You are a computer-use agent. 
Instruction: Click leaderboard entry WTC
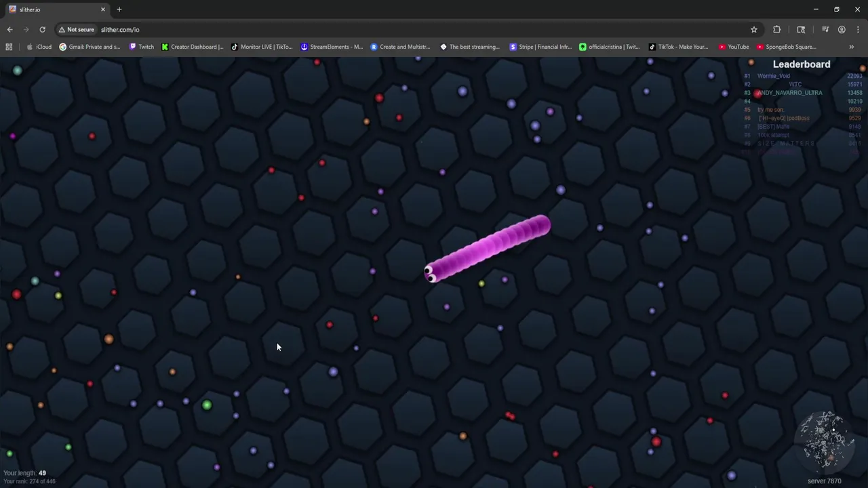coord(795,84)
